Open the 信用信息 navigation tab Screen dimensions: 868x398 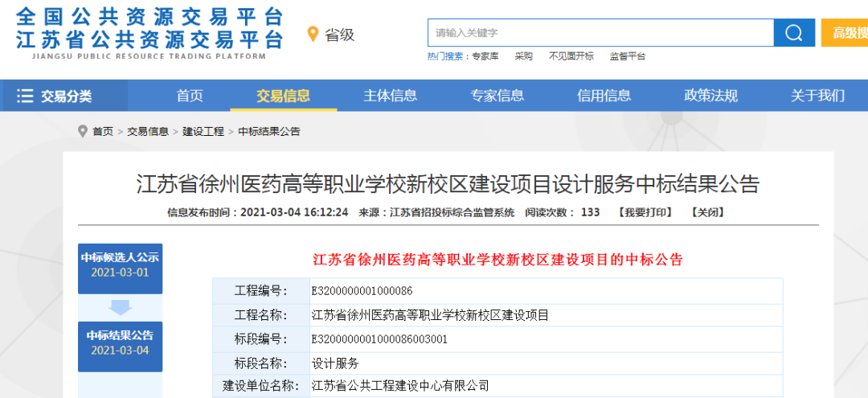point(604,96)
